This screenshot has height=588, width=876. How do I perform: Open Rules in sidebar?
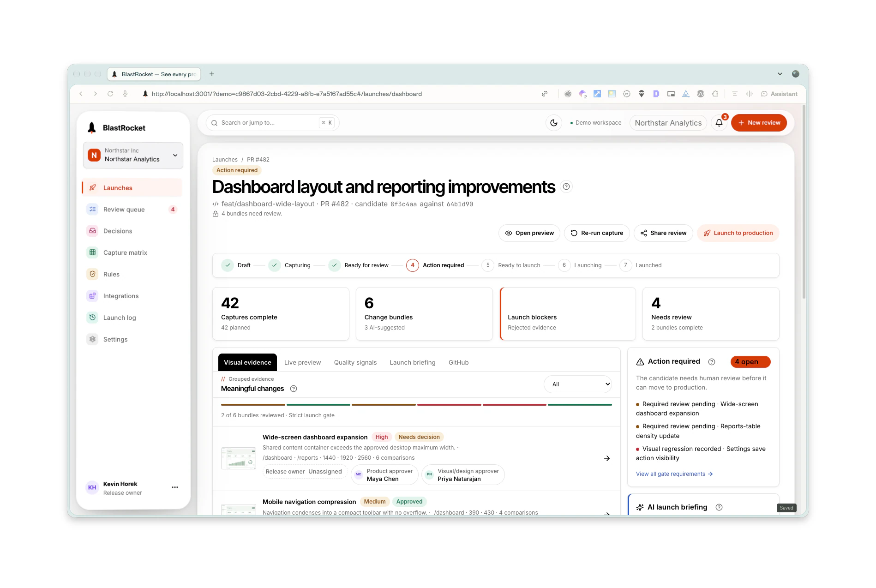tap(132, 275)
